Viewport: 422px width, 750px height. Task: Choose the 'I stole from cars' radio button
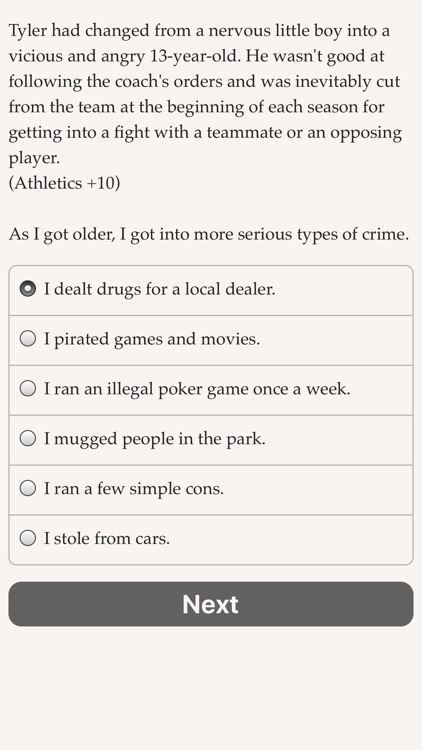(x=28, y=538)
